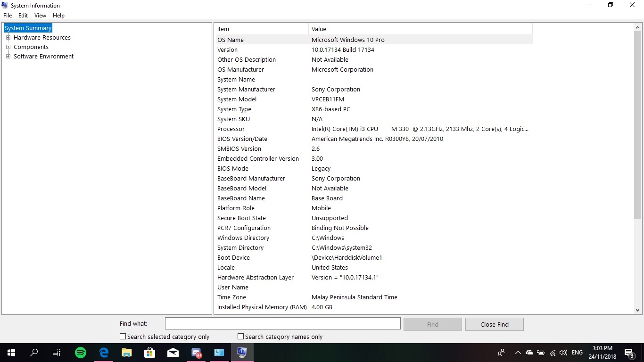Tick Search selected category only checkbox
The width and height of the screenshot is (644, 362).
[x=123, y=337]
